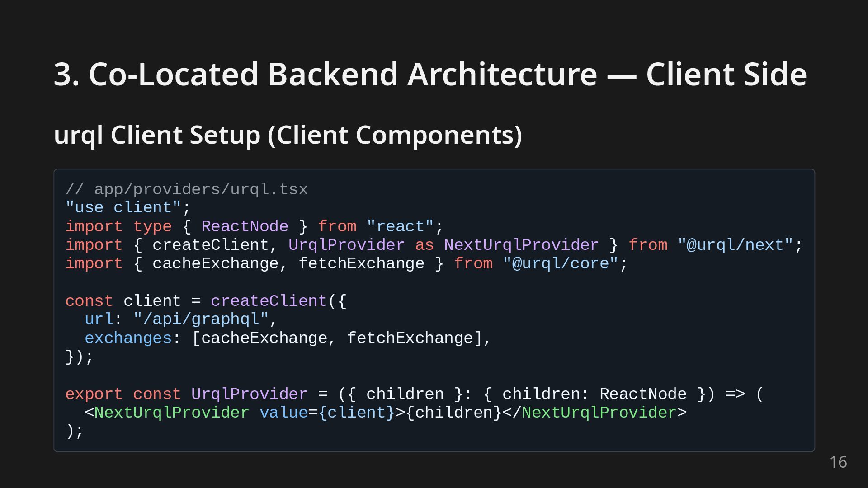Click the "use client" directive string
Viewport: 868px width, 488px height.
[x=123, y=208]
